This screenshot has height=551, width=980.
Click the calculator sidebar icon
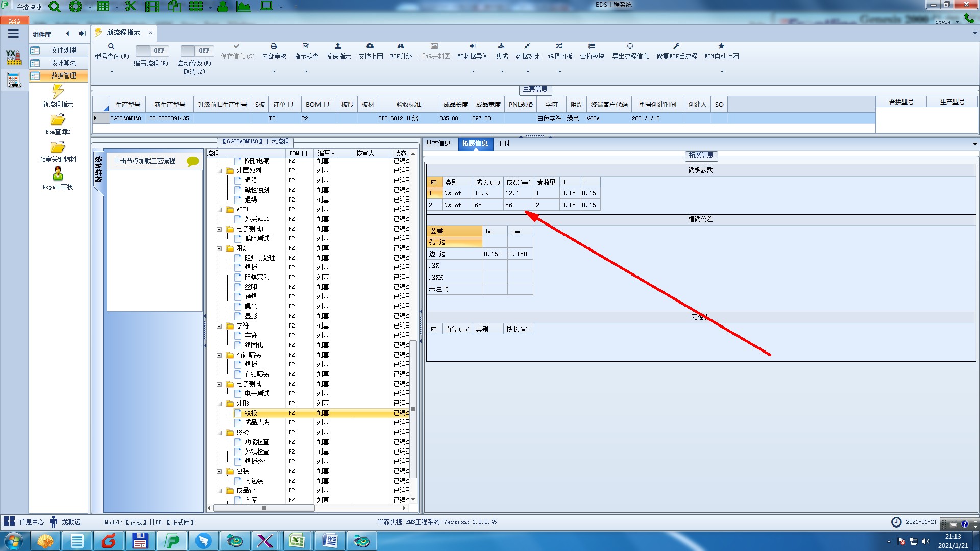click(14, 80)
